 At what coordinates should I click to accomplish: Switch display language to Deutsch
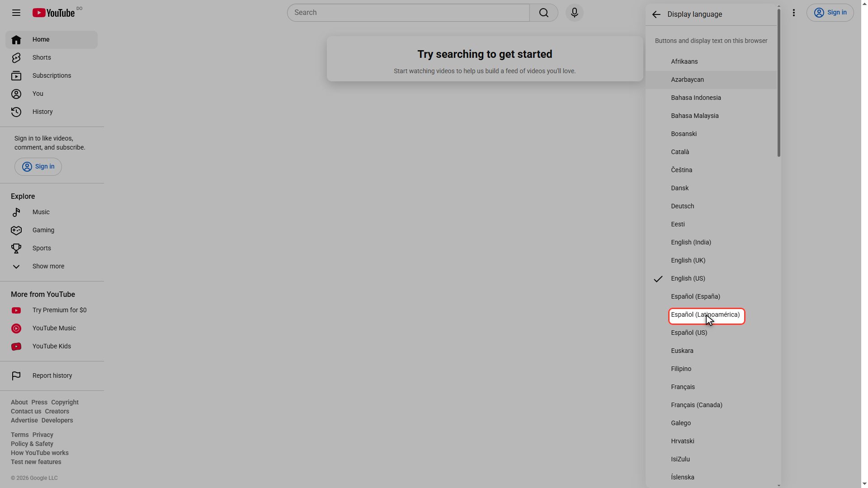(711, 206)
